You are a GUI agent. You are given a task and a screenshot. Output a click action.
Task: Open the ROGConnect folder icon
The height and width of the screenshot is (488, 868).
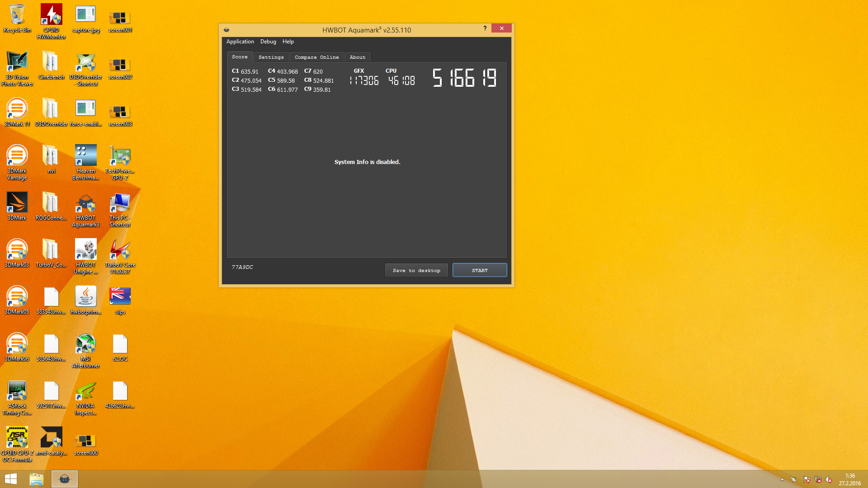[x=51, y=206]
